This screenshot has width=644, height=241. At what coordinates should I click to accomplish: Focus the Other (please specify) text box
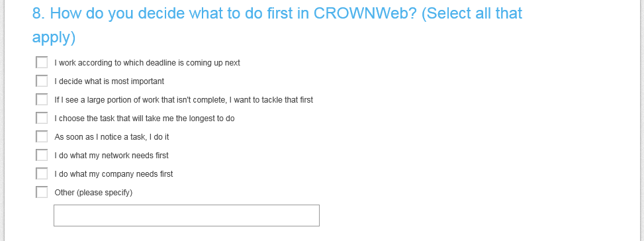[x=187, y=216]
